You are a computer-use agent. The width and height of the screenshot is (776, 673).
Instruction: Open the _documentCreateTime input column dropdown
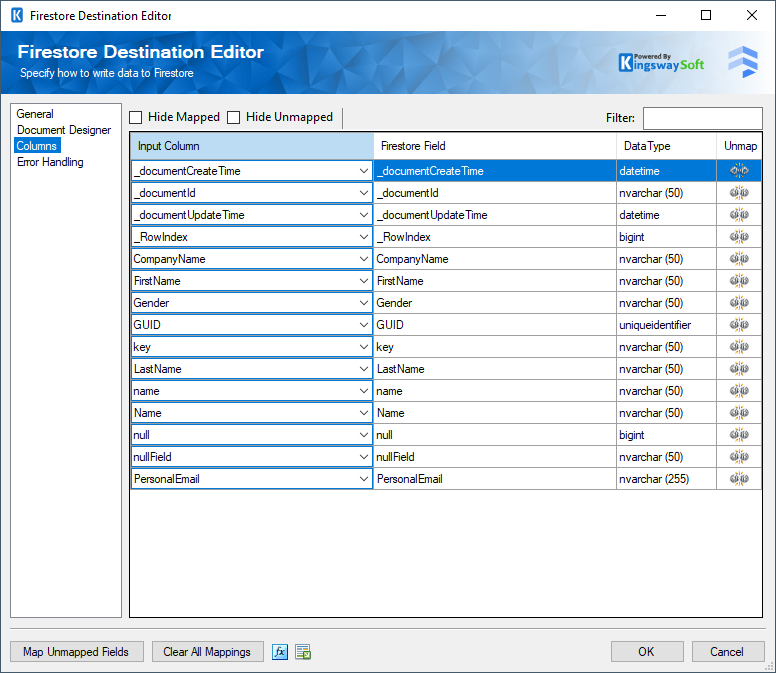pyautogui.click(x=364, y=171)
